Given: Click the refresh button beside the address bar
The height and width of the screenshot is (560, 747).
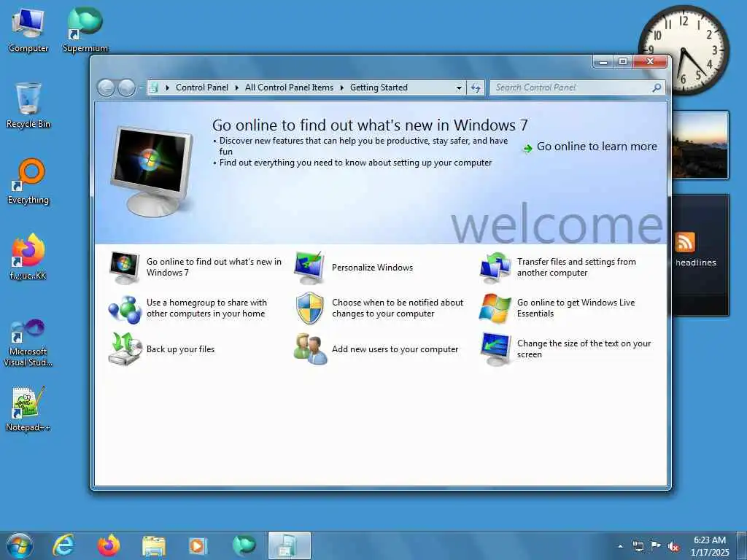Looking at the screenshot, I should click(476, 87).
